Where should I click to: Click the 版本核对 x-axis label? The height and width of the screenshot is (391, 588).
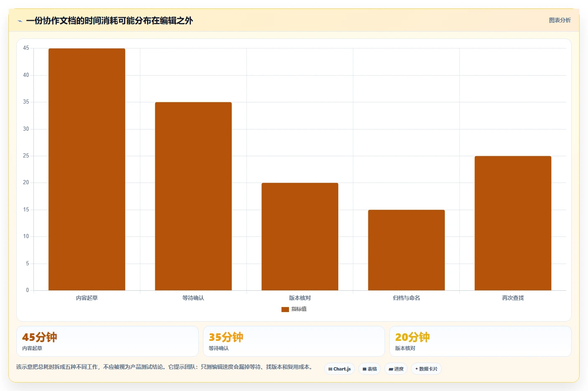point(300,298)
